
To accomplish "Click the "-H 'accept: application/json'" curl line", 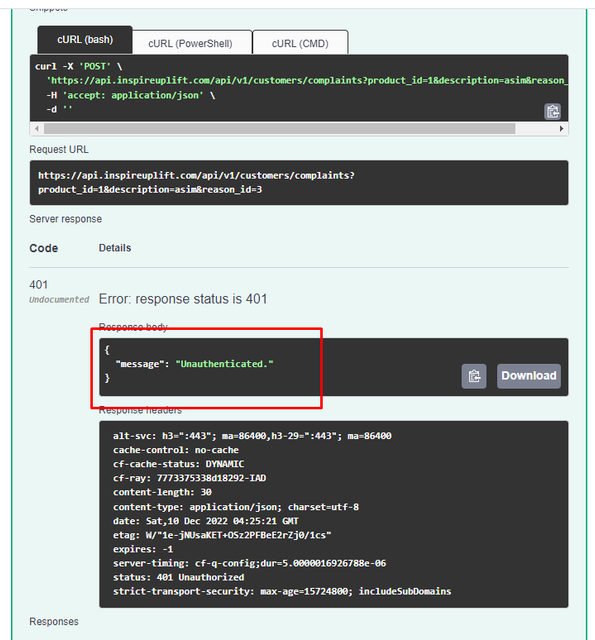I will tap(131, 96).
